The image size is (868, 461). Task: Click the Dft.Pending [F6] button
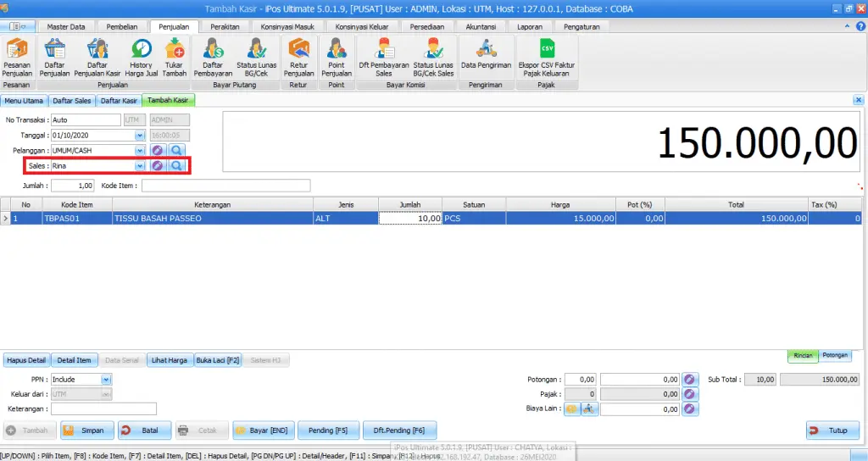pyautogui.click(x=399, y=430)
